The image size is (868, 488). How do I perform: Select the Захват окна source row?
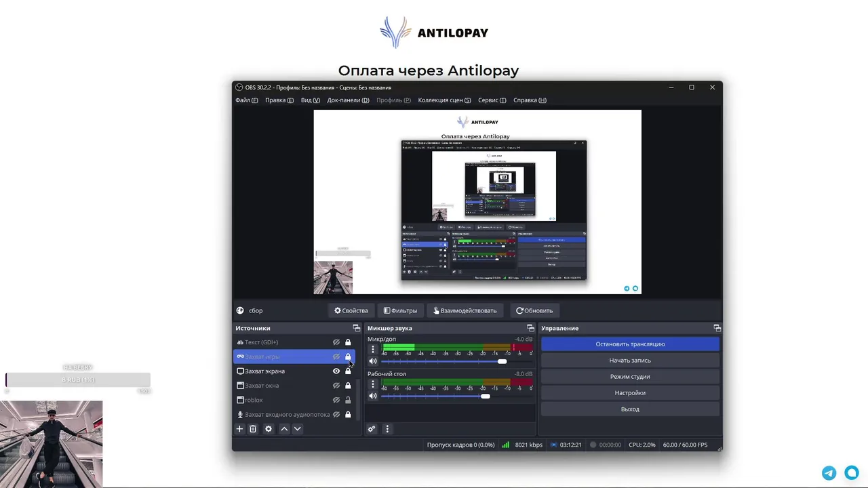[x=294, y=386]
